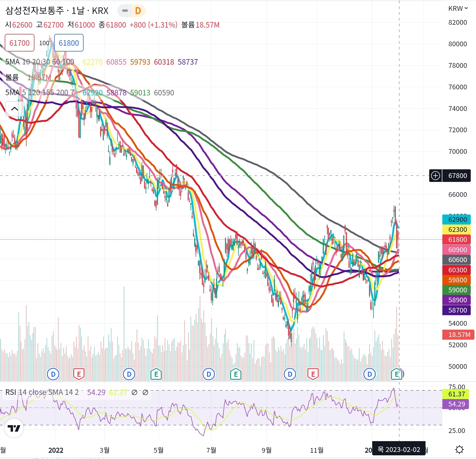The height and width of the screenshot is (459, 476).
Task: Tap the 58737 purple MA value in legend
Action: 188,62
